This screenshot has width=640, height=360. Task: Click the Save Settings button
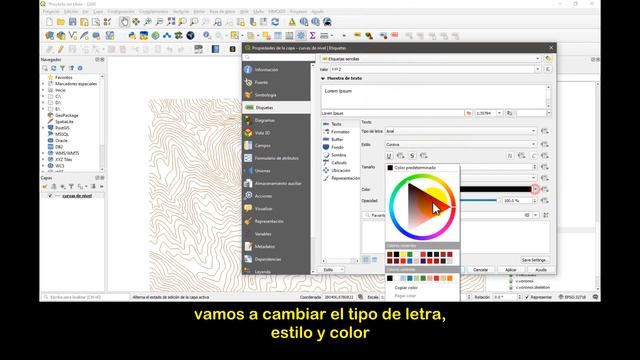click(534, 260)
